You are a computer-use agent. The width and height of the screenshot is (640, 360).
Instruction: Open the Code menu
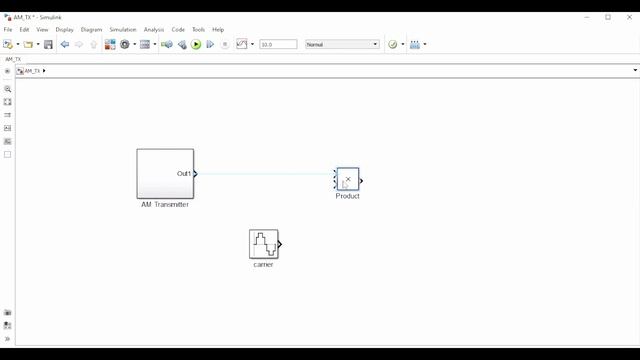178,29
